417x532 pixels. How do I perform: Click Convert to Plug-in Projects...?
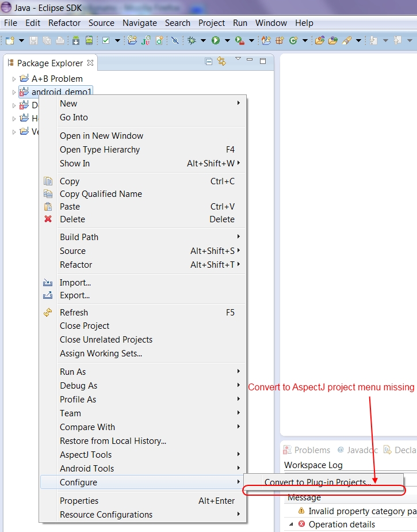[x=323, y=481]
